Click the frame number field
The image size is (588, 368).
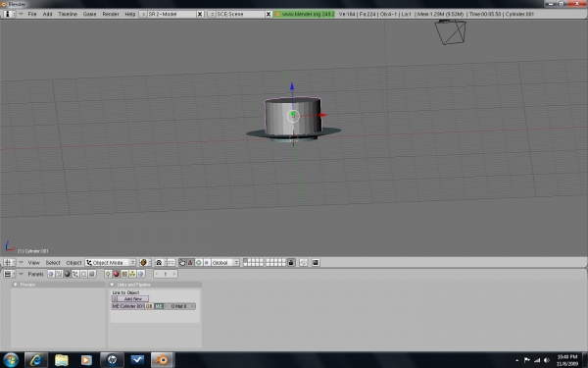pyautogui.click(x=165, y=274)
